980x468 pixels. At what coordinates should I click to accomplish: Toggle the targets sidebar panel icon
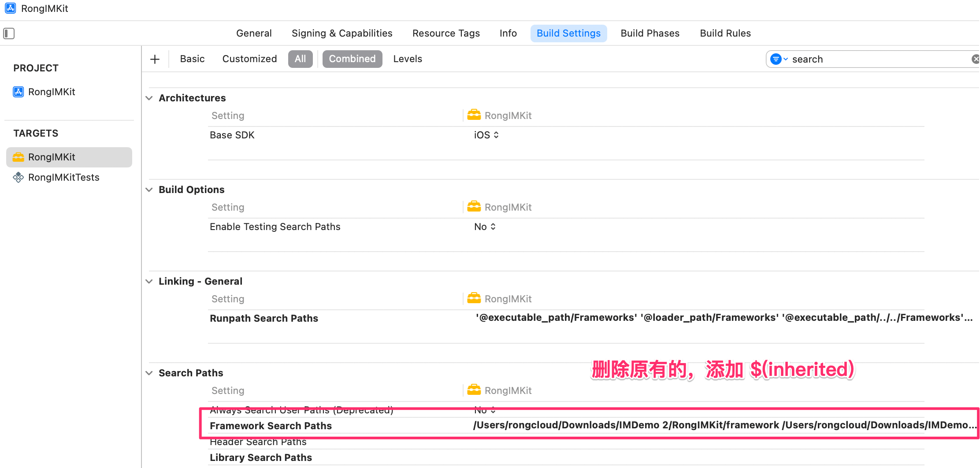coord(9,33)
